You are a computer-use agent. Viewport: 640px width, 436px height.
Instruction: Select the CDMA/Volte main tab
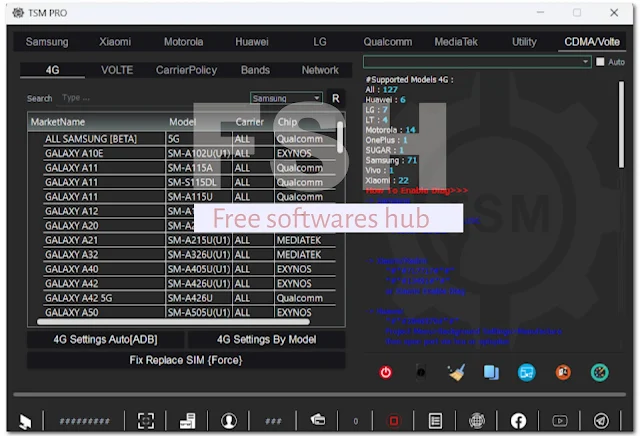(x=592, y=42)
